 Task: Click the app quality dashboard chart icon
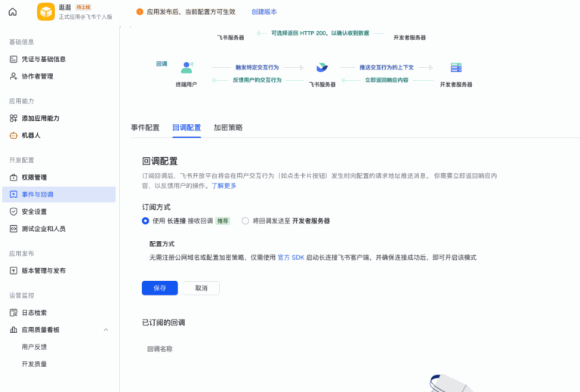(x=14, y=330)
